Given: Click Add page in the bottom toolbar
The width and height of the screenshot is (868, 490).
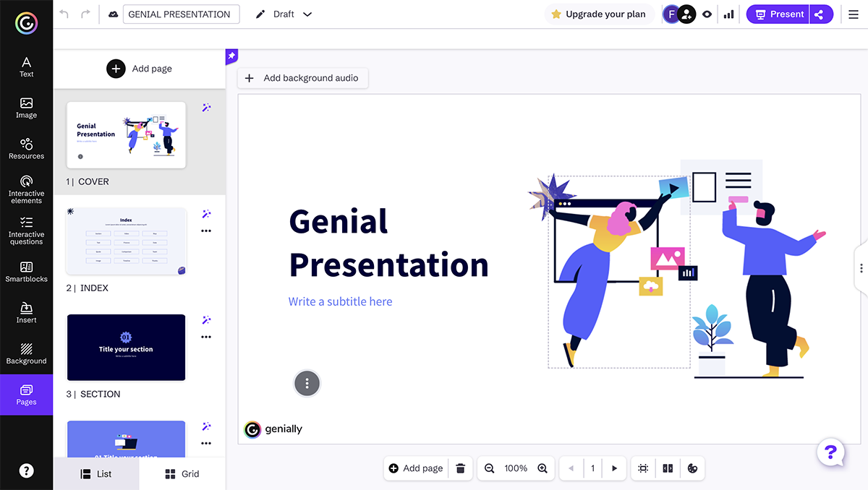Looking at the screenshot, I should point(416,468).
